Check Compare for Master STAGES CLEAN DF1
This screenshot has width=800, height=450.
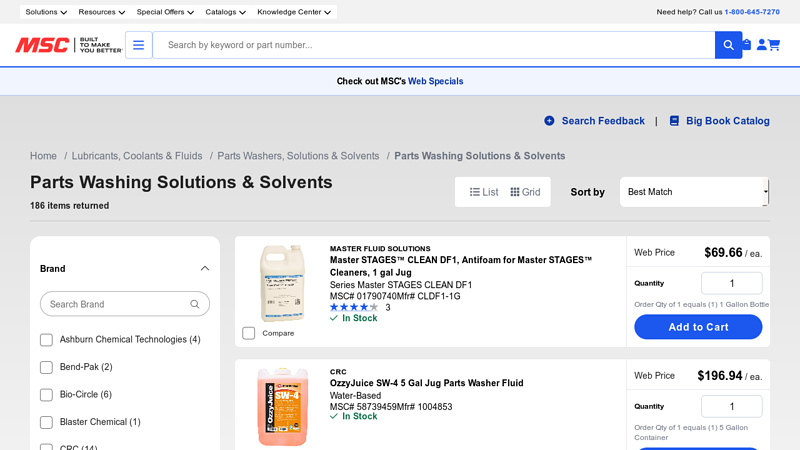(x=248, y=333)
